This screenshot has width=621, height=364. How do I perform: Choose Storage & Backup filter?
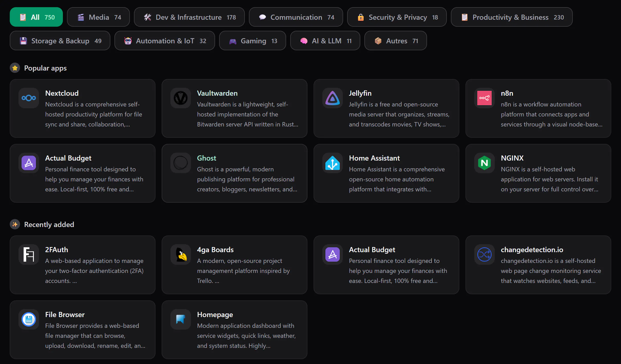pos(60,41)
